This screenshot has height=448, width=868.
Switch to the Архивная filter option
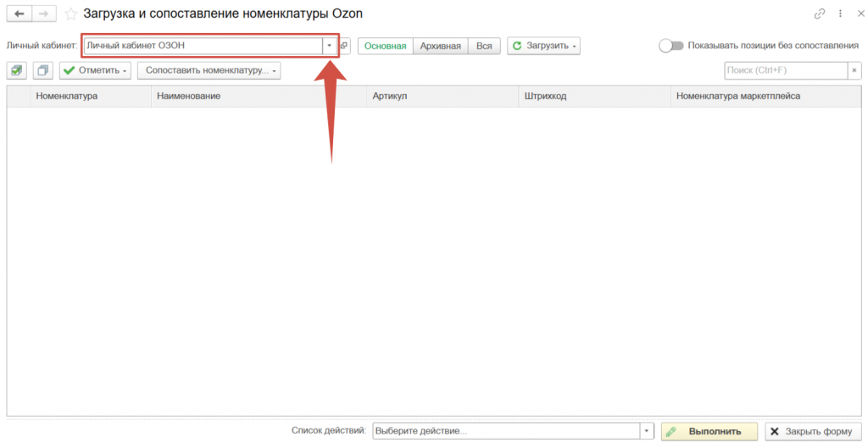441,46
